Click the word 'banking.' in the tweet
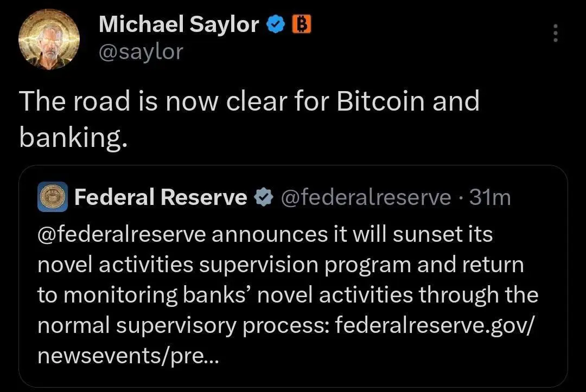 (73, 137)
